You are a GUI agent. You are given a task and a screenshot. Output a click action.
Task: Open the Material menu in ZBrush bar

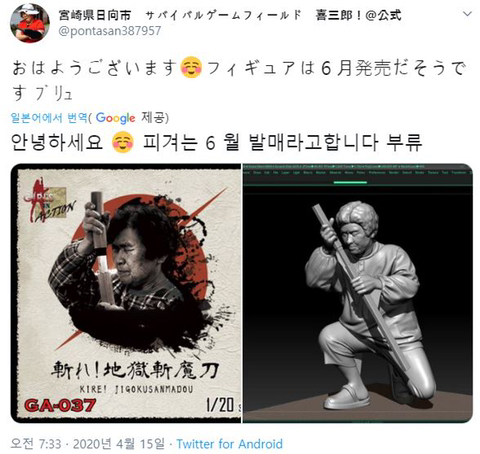point(335,173)
